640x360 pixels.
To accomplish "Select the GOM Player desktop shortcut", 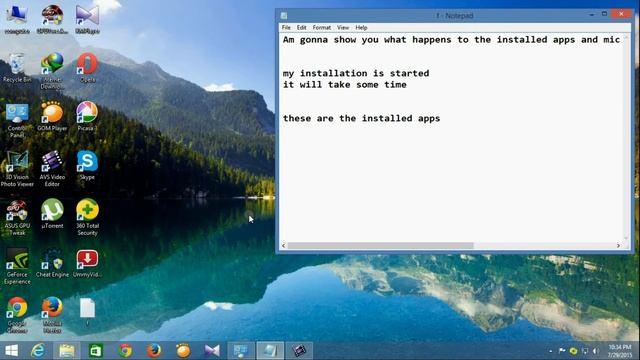I will [52, 117].
